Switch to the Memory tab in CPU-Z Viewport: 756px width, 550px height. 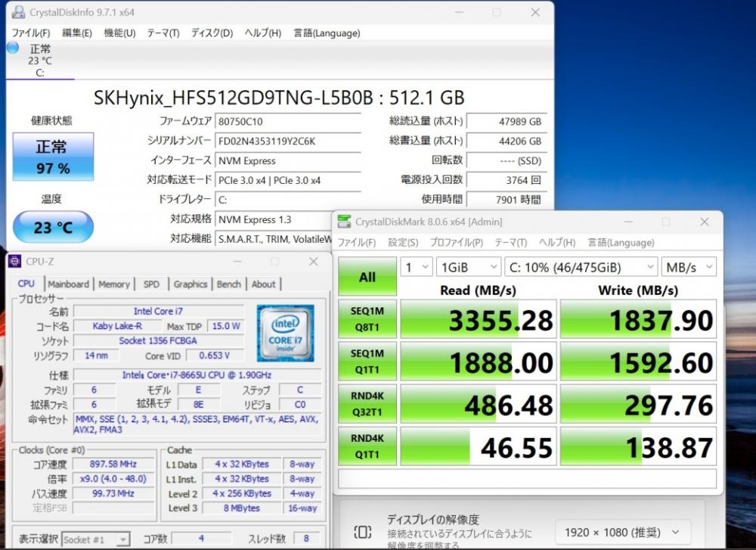(x=114, y=284)
